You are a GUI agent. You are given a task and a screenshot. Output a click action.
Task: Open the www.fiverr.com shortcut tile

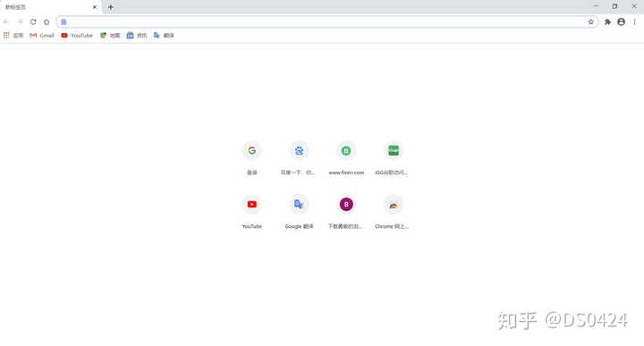coord(346,158)
